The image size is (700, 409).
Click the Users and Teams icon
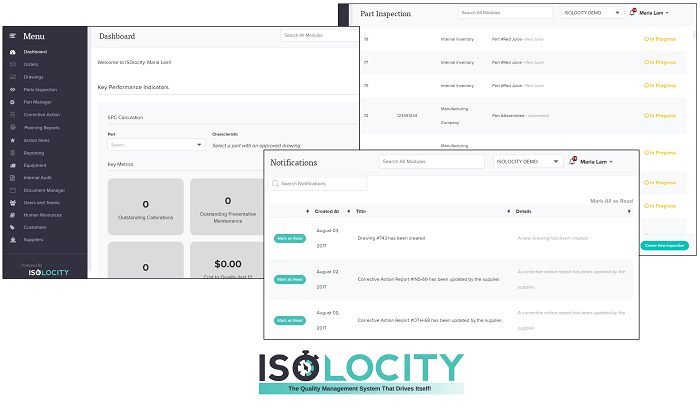[x=11, y=203]
